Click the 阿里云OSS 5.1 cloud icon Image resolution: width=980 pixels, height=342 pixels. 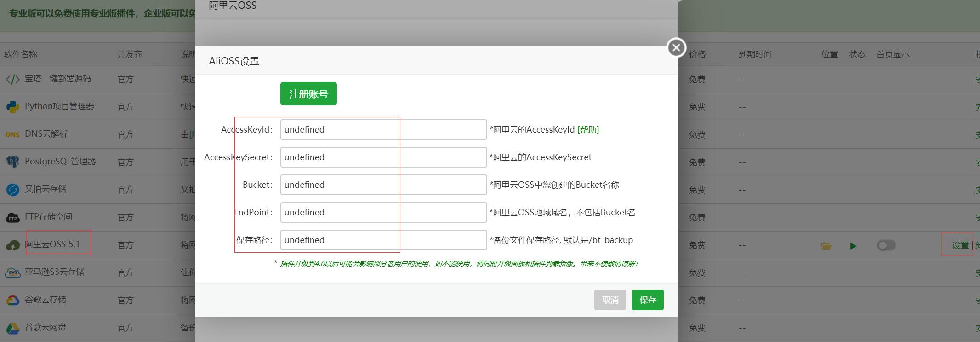12,245
